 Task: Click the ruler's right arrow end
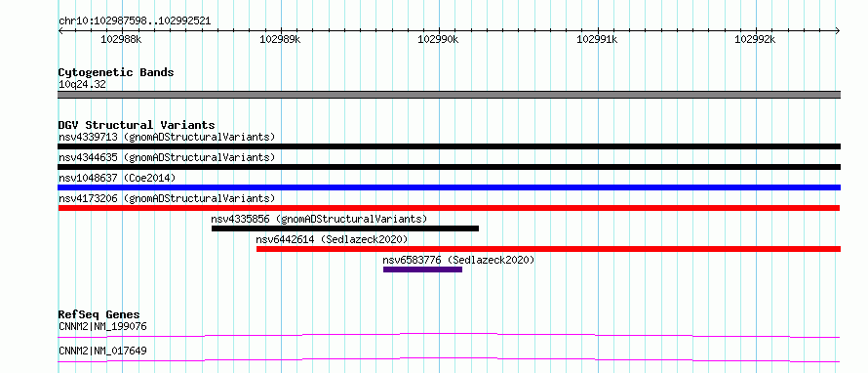point(838,30)
